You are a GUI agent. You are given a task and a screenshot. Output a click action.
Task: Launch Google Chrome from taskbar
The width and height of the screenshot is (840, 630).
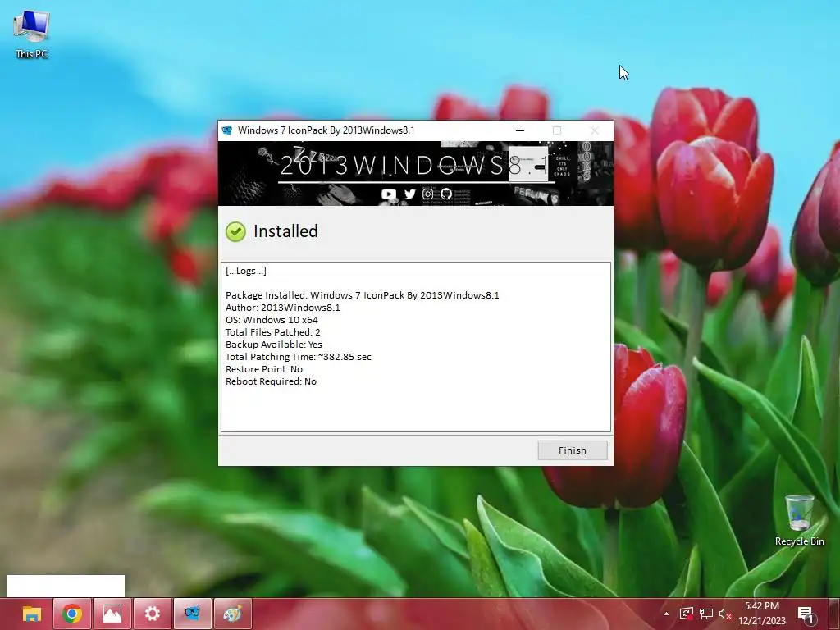click(72, 614)
